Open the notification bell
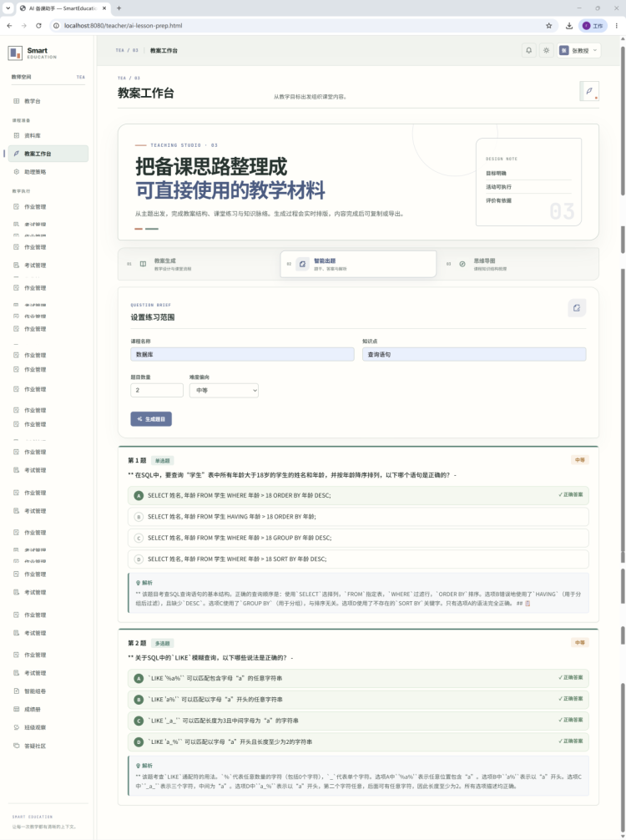Image resolution: width=626 pixels, height=840 pixels. click(x=528, y=50)
